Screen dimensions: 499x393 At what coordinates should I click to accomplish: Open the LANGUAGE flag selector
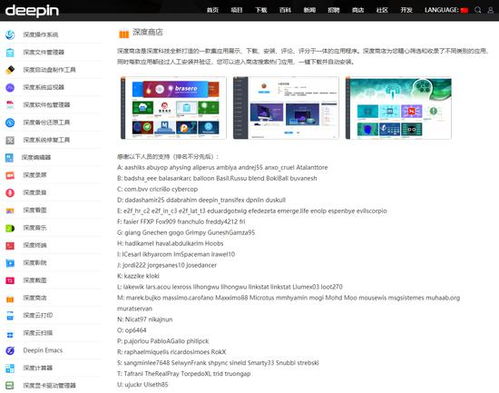pos(464,10)
